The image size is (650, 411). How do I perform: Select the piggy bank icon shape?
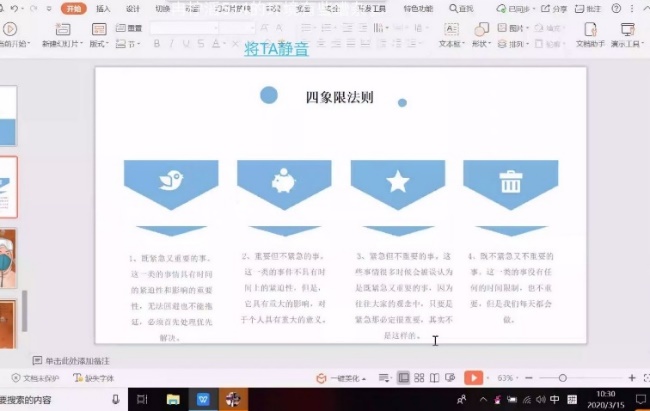pyautogui.click(x=284, y=181)
